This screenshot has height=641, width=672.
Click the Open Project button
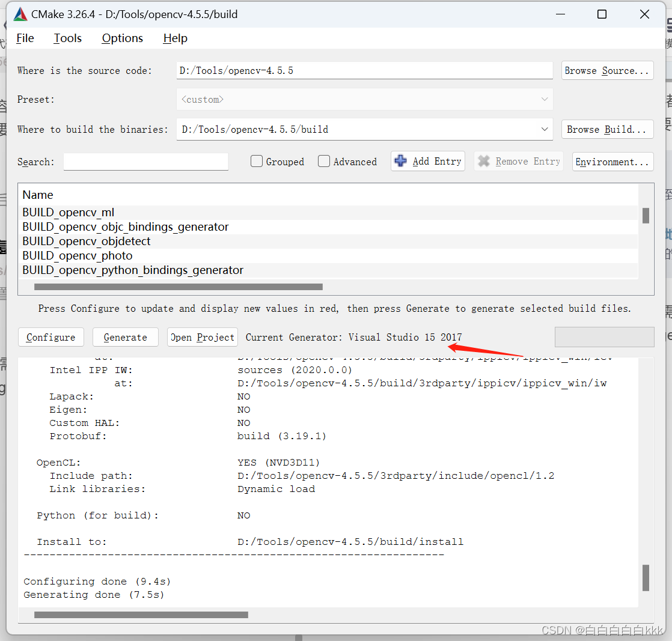pos(203,337)
